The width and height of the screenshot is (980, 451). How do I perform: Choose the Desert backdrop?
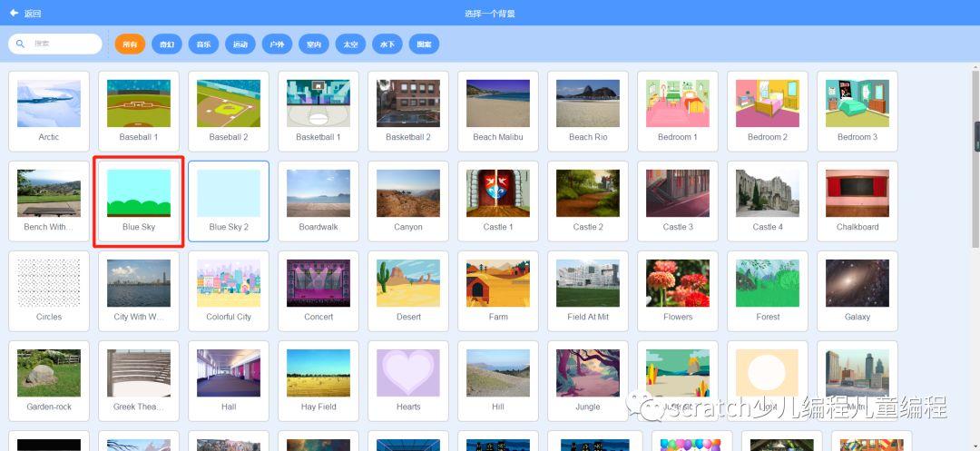408,291
